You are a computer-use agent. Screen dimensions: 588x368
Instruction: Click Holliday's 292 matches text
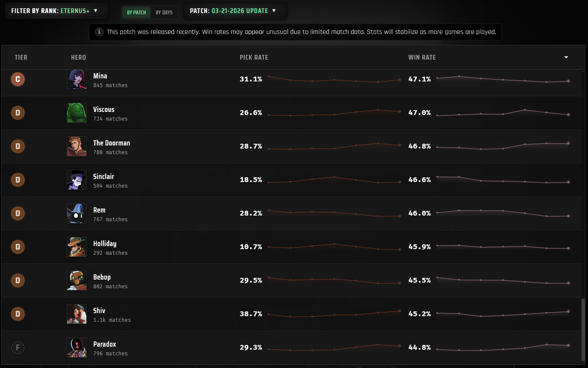point(110,253)
